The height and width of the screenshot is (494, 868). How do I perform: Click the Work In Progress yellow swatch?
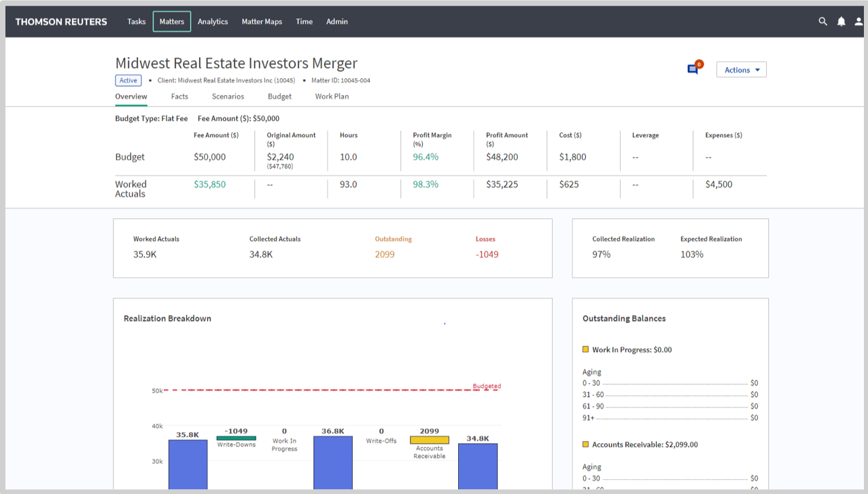tap(585, 349)
